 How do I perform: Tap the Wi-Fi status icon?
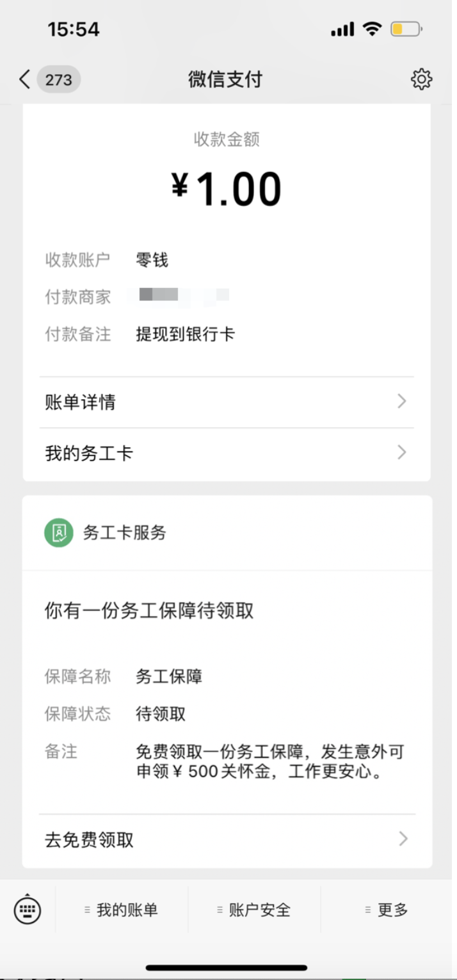click(371, 29)
